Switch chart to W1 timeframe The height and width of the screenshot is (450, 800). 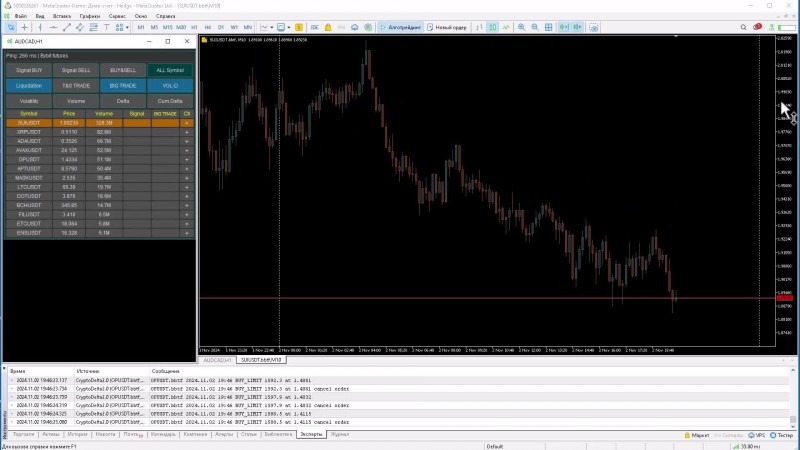click(x=234, y=28)
